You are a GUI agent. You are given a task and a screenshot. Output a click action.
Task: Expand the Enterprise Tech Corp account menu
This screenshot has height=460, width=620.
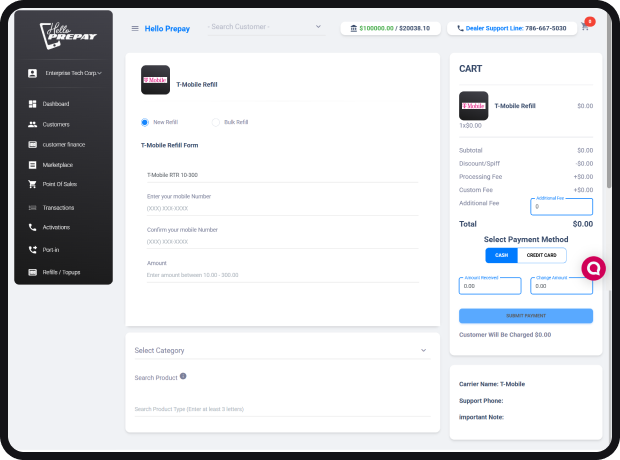[x=74, y=73]
